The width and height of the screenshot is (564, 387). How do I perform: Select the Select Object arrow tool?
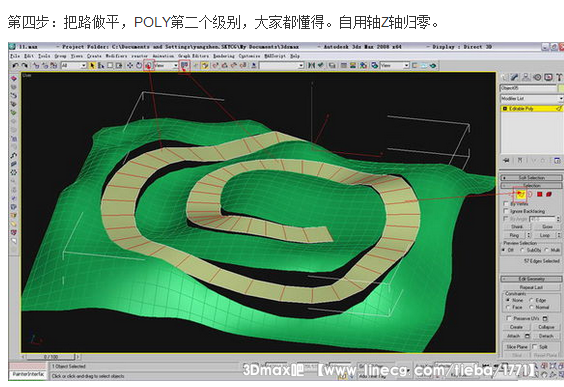point(92,65)
